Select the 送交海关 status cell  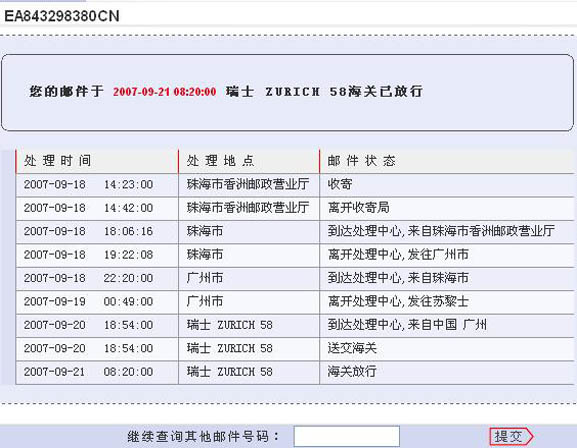[x=352, y=349]
